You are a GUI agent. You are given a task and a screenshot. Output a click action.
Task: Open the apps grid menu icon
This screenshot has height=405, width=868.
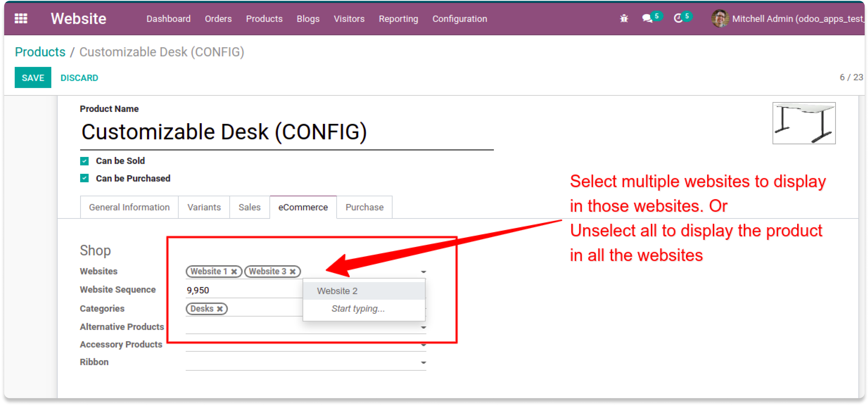21,19
